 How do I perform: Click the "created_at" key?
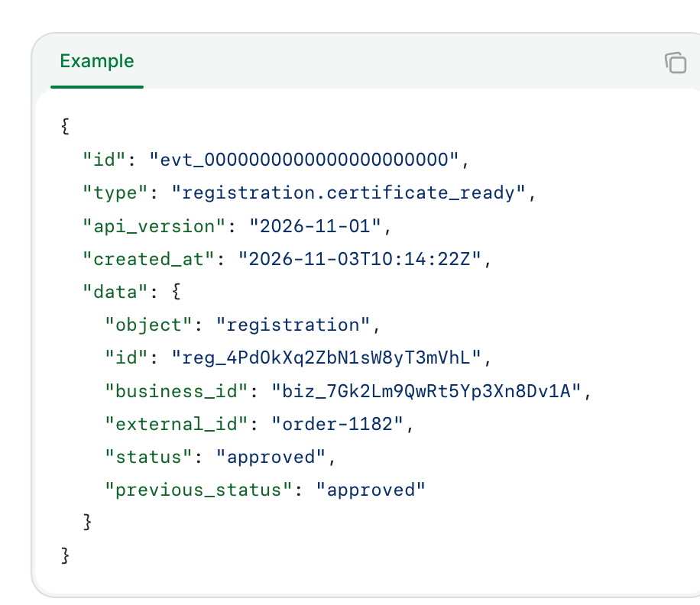coord(149,259)
